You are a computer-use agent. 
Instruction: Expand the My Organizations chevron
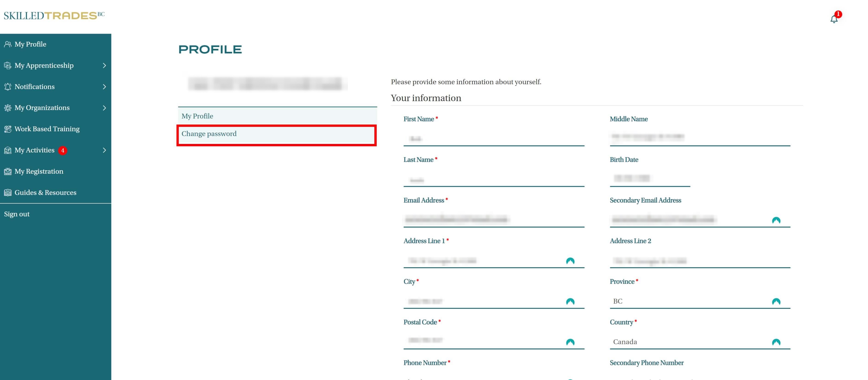coord(104,108)
